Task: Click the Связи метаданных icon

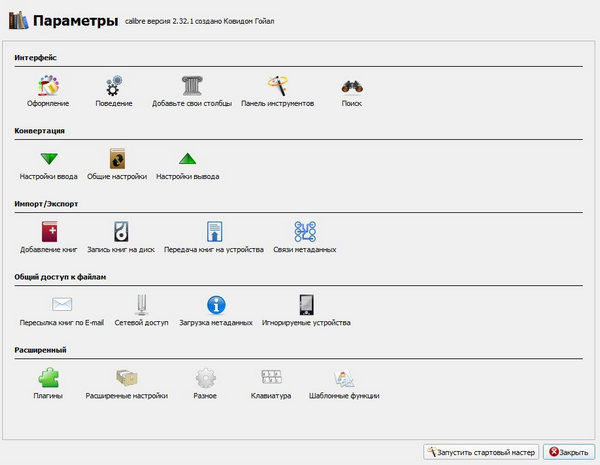Action: click(305, 233)
